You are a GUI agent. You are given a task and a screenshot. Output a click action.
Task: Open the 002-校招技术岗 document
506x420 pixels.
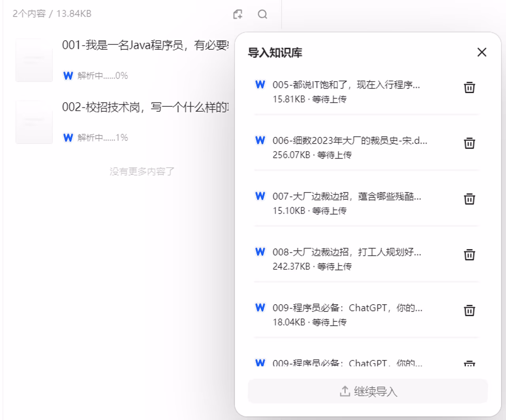click(145, 107)
